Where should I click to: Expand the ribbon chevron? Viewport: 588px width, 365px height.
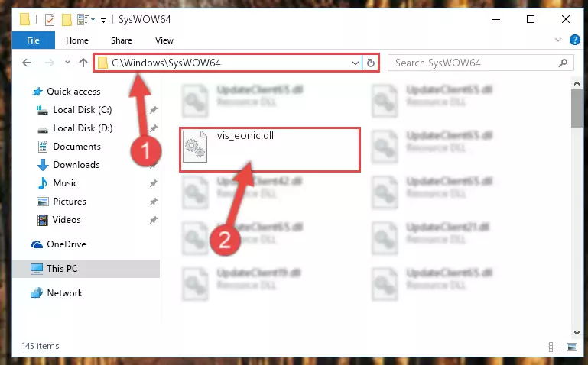pos(558,40)
